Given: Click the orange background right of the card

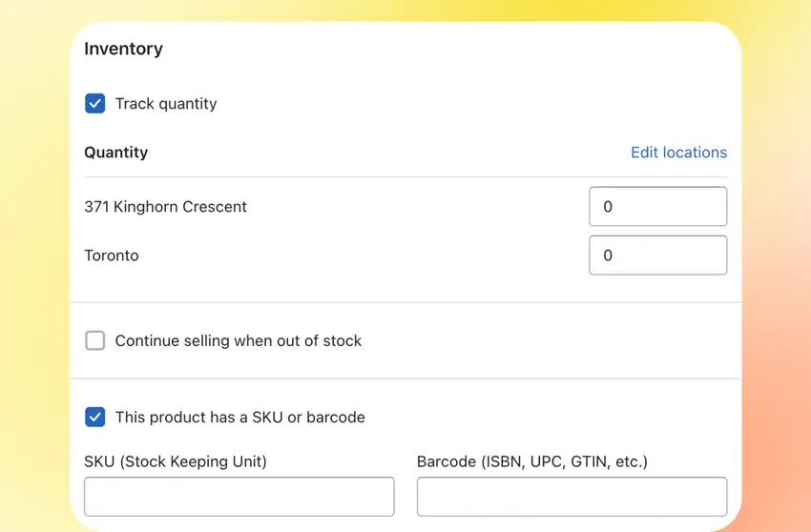Looking at the screenshot, I should [776, 362].
